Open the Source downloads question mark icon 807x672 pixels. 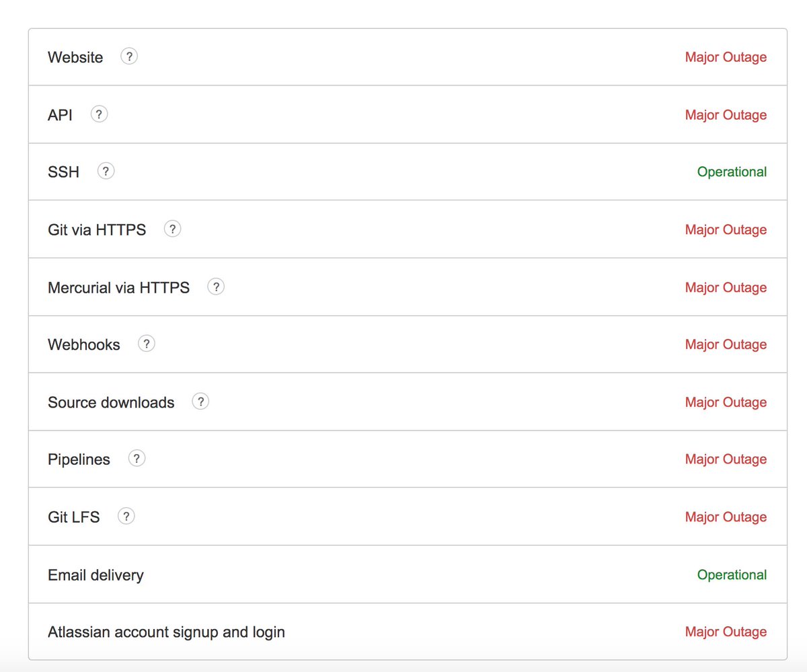(x=200, y=402)
